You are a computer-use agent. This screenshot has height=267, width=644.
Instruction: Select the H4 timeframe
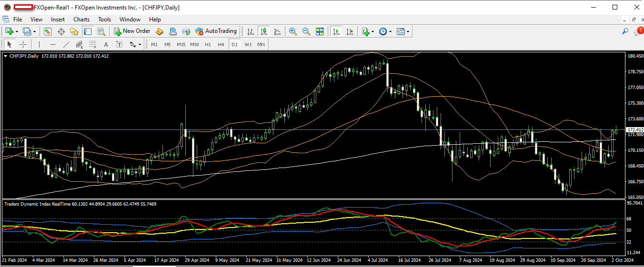pyautogui.click(x=221, y=44)
